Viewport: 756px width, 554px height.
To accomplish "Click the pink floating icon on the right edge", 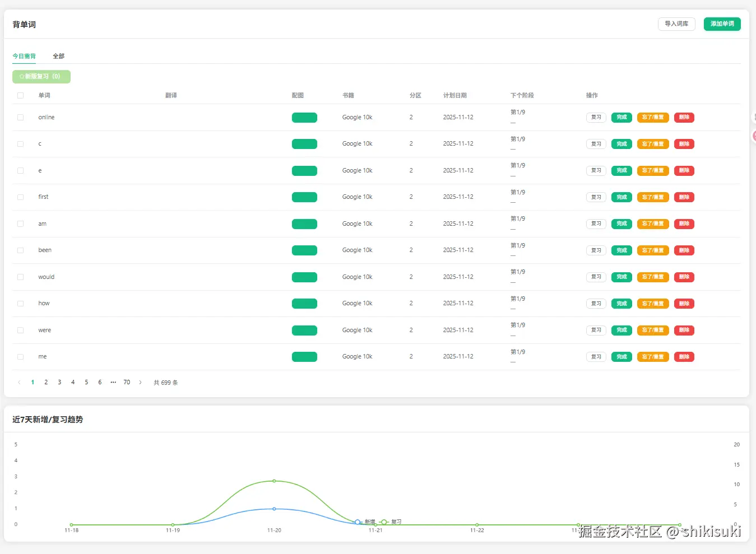I will pyautogui.click(x=754, y=136).
